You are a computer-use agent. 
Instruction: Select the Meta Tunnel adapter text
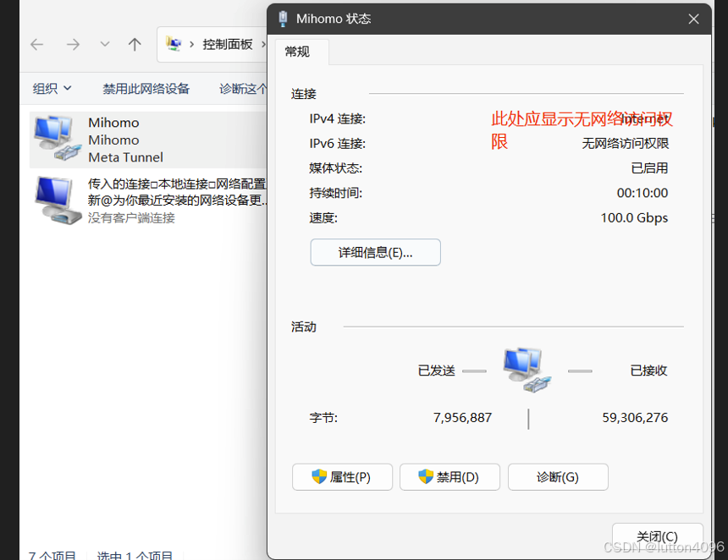pos(125,157)
